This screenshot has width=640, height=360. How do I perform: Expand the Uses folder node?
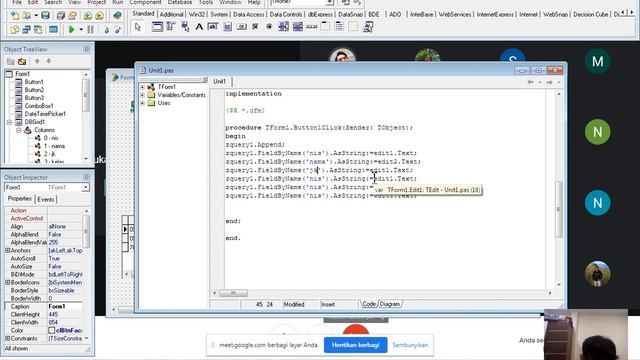tap(142, 103)
